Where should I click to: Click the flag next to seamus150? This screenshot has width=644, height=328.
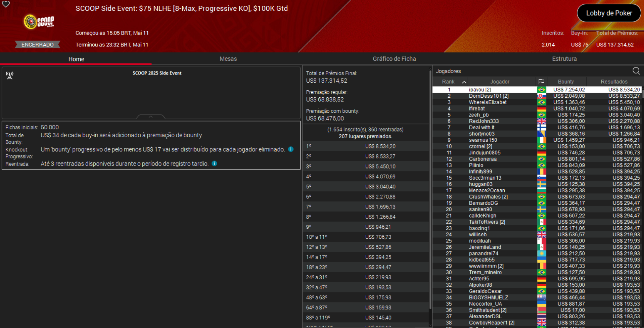[541, 140]
